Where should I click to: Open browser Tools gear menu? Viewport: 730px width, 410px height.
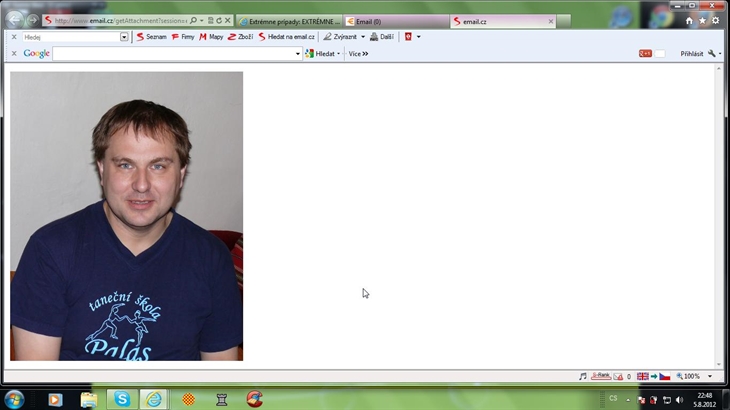tap(716, 20)
